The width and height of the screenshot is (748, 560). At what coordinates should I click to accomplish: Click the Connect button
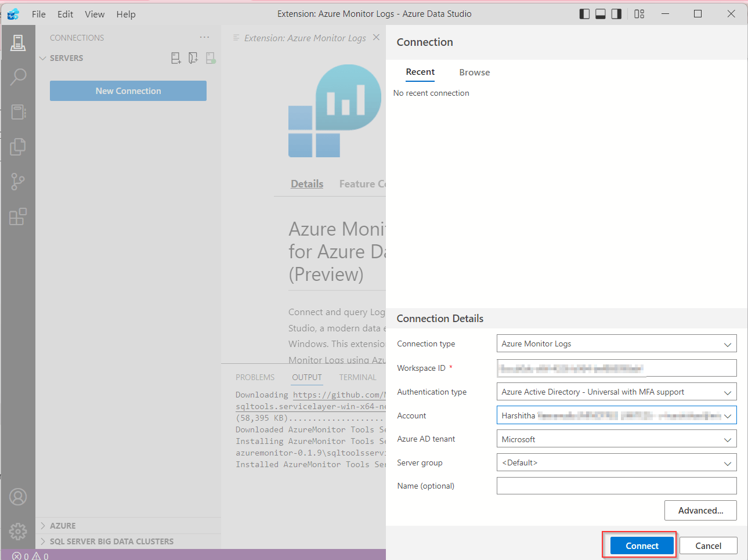pyautogui.click(x=640, y=545)
